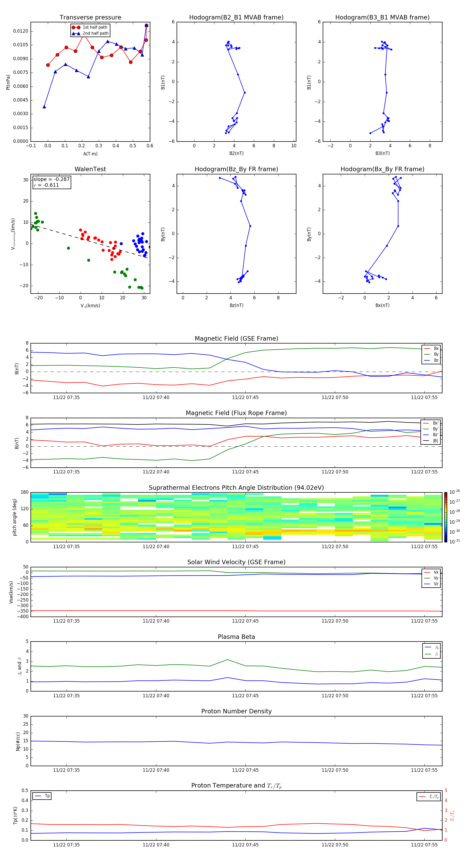Click the "Pt(nPa)" y-axis label
This screenshot has width=473, height=868.
(x=8, y=82)
